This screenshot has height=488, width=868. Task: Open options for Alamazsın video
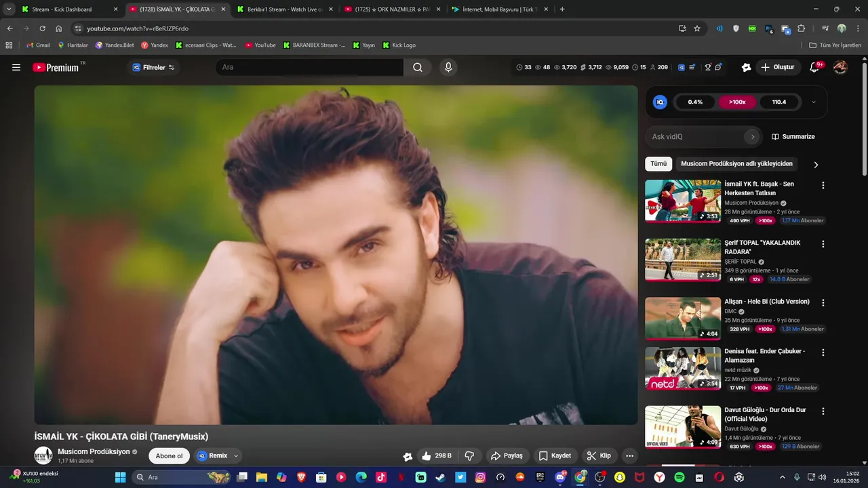823,352
